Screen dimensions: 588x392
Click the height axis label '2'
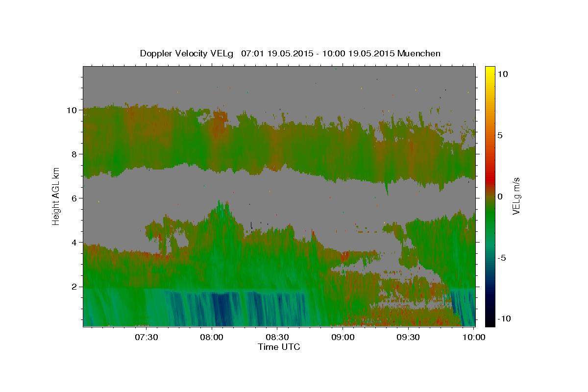[74, 287]
